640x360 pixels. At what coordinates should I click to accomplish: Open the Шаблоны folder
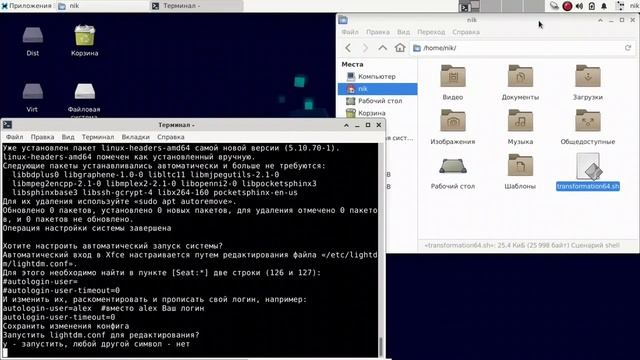tap(520, 171)
